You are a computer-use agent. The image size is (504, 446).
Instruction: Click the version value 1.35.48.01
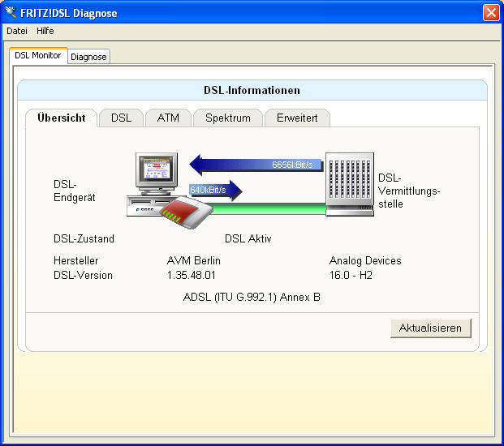click(x=192, y=275)
